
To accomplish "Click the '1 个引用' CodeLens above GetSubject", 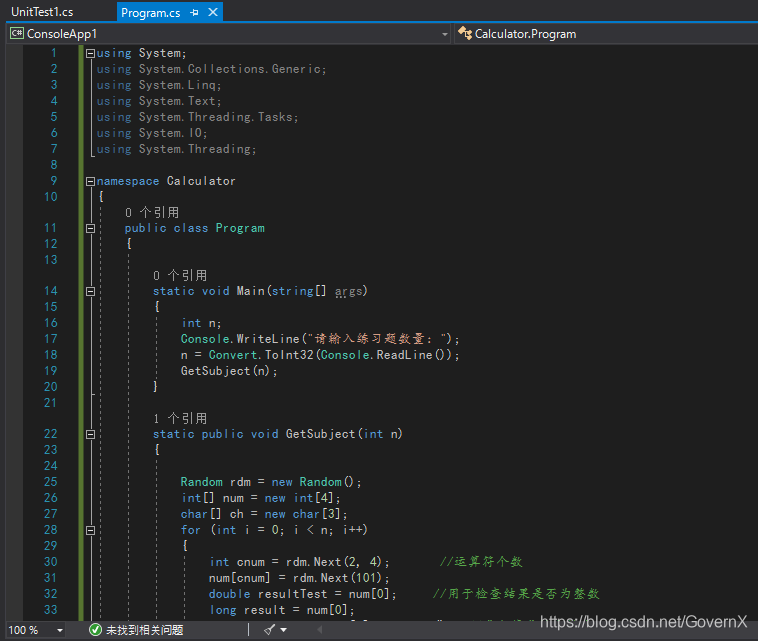I will tap(180, 418).
